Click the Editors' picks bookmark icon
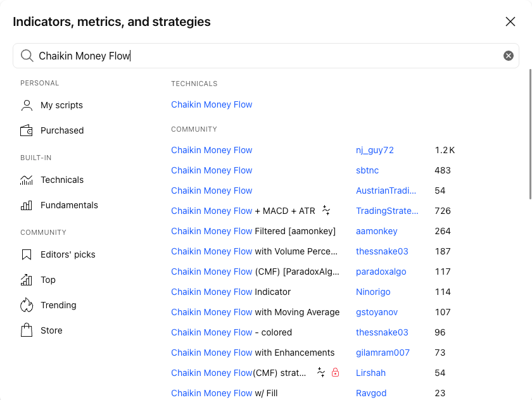The width and height of the screenshot is (532, 400). (27, 254)
